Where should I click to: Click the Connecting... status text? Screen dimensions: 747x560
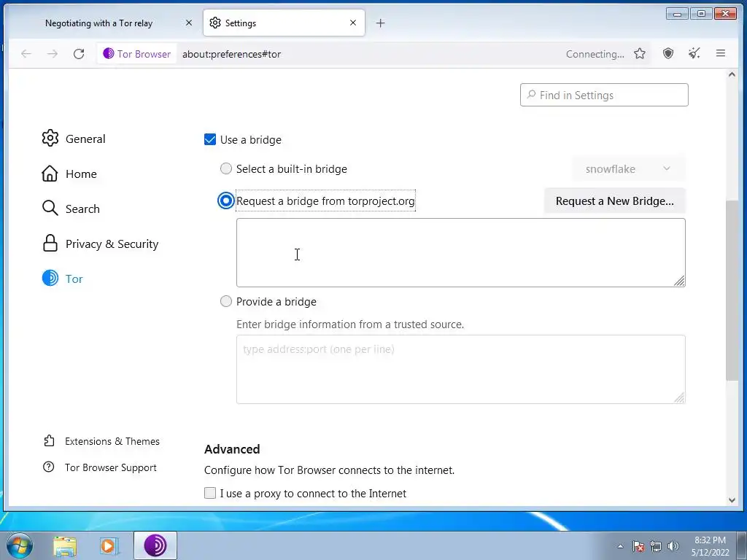point(595,54)
